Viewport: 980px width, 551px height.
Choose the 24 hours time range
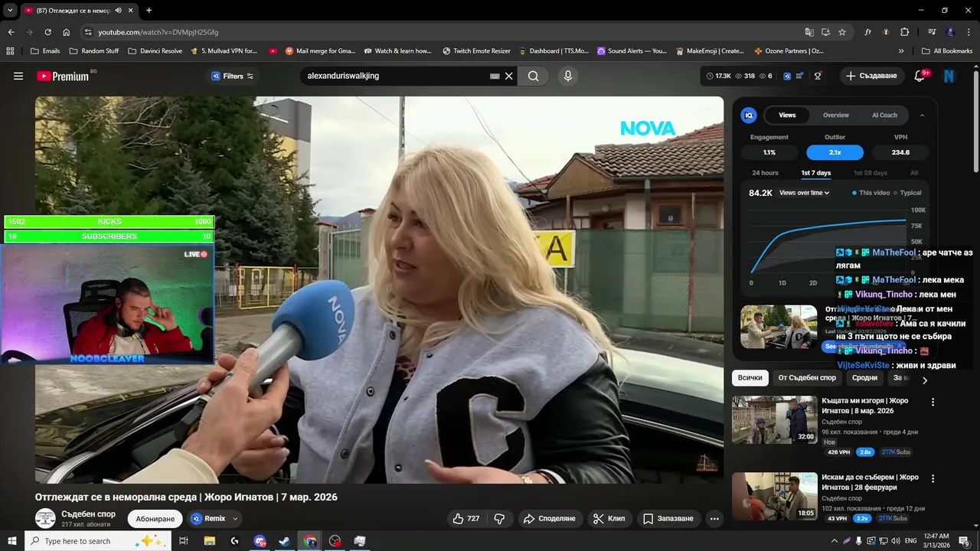tap(765, 173)
